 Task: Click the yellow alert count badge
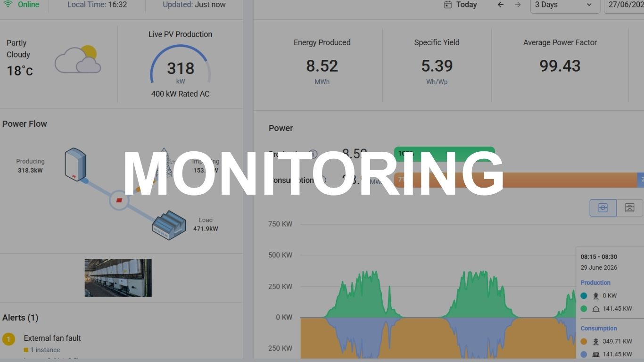point(8,339)
